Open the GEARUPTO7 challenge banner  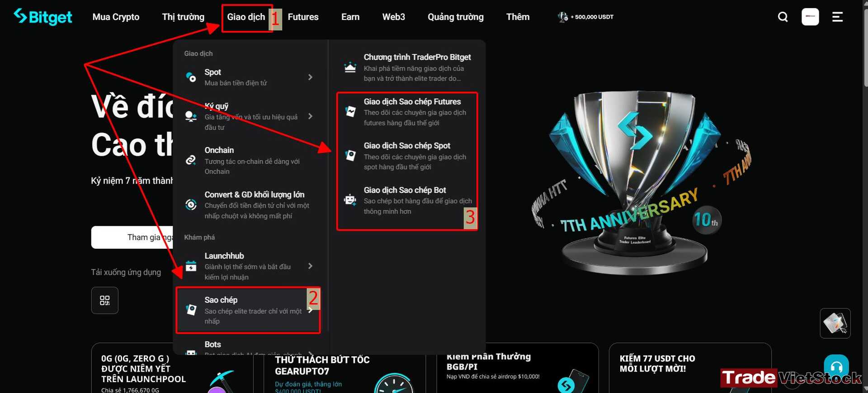[x=345, y=374]
